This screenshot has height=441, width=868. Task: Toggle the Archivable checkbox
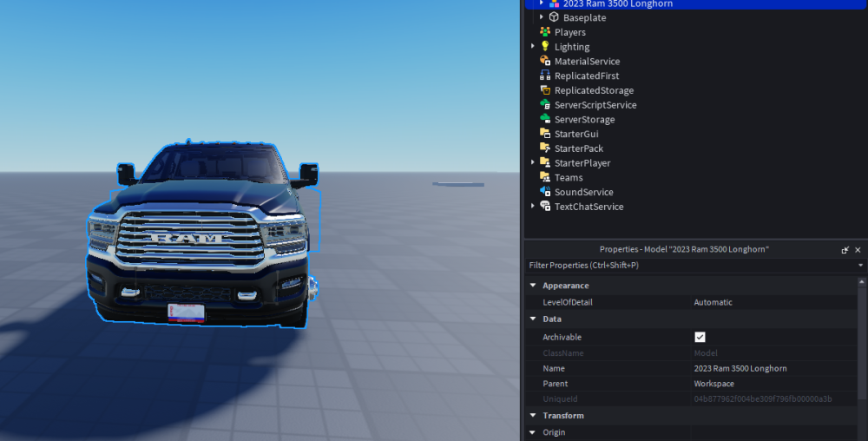click(x=700, y=337)
